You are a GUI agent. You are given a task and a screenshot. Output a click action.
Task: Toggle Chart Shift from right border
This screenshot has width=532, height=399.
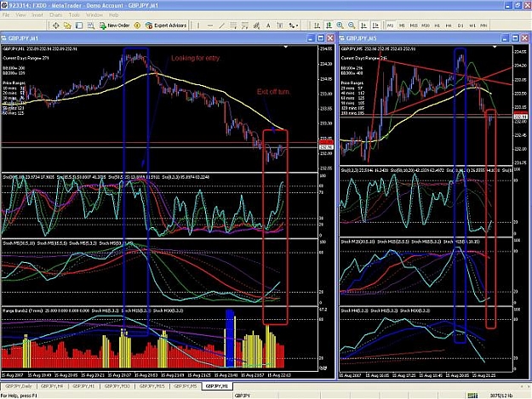tap(375, 26)
